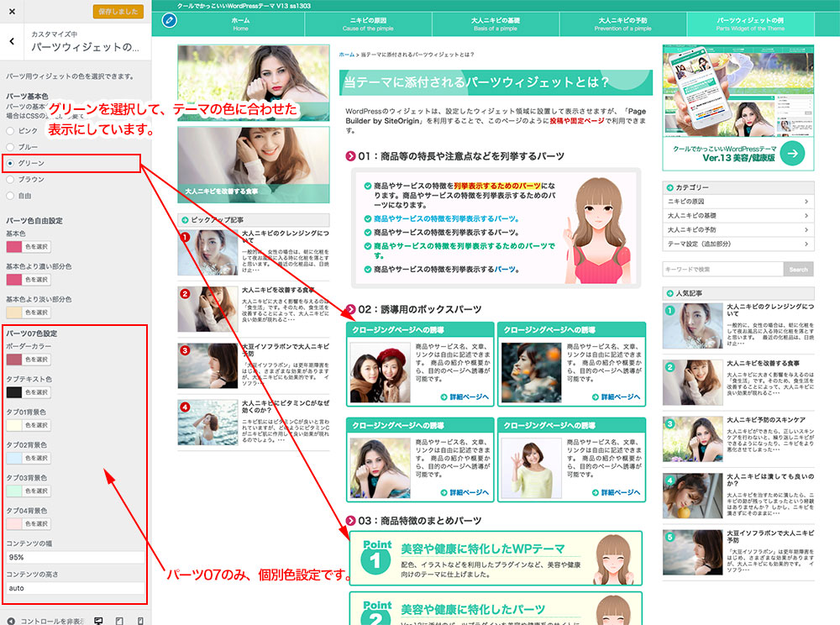This screenshot has height=625, width=840.
Task: Click the round arrow button on Ver.13 banner
Action: pos(792,153)
